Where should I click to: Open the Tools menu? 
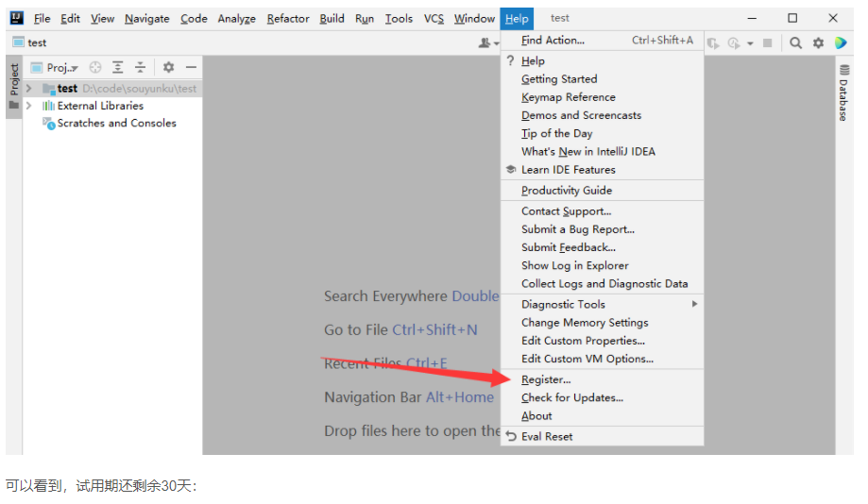click(400, 18)
